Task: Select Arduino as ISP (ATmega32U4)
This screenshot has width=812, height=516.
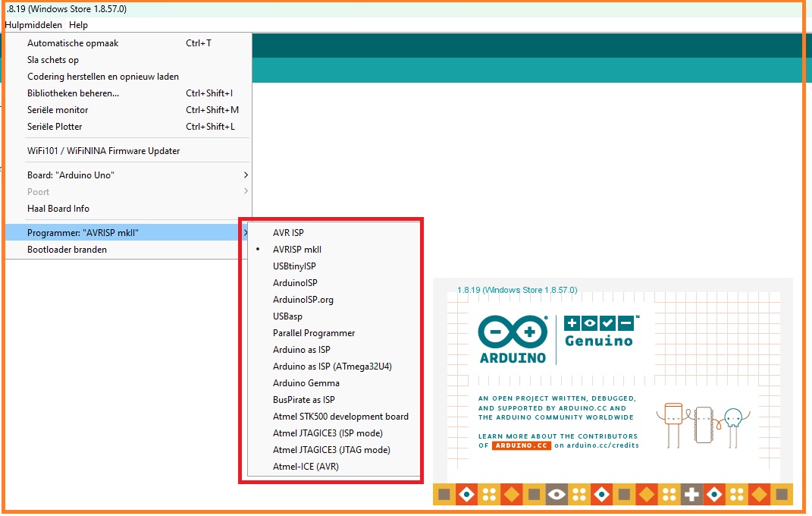Action: 334,367
